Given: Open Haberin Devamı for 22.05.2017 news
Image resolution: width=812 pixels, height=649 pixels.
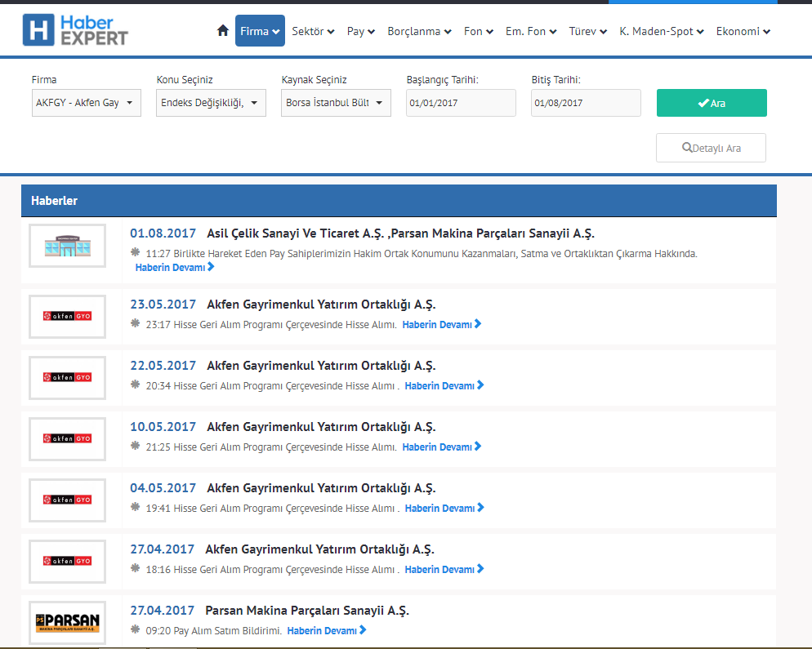Looking at the screenshot, I should (444, 385).
